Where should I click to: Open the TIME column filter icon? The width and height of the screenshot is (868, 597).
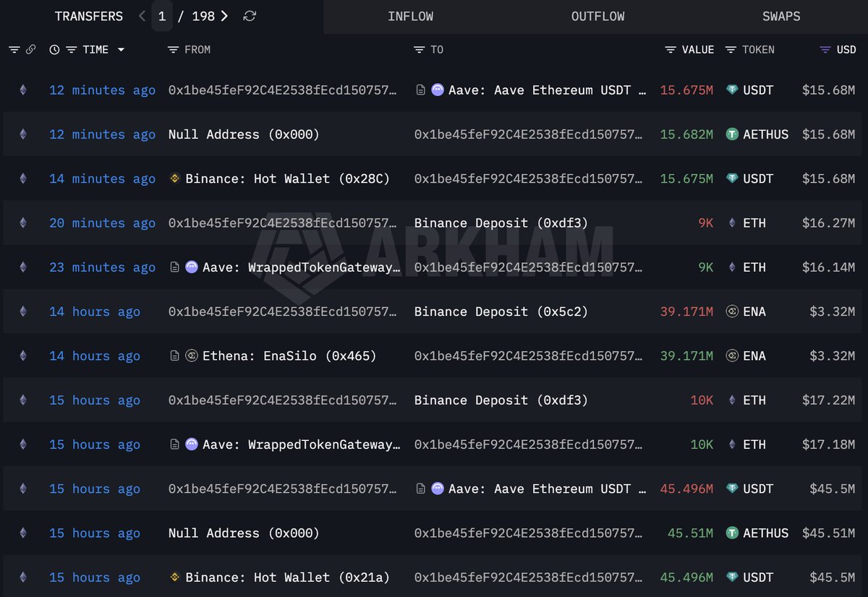pyautogui.click(x=72, y=50)
